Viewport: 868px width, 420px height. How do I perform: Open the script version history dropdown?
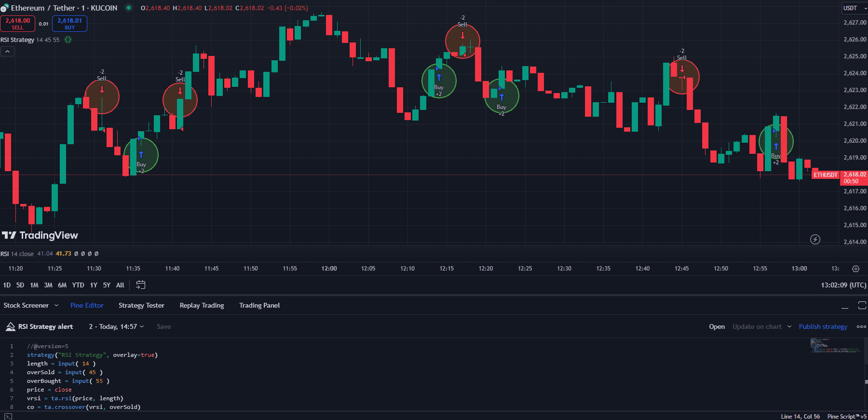click(116, 326)
